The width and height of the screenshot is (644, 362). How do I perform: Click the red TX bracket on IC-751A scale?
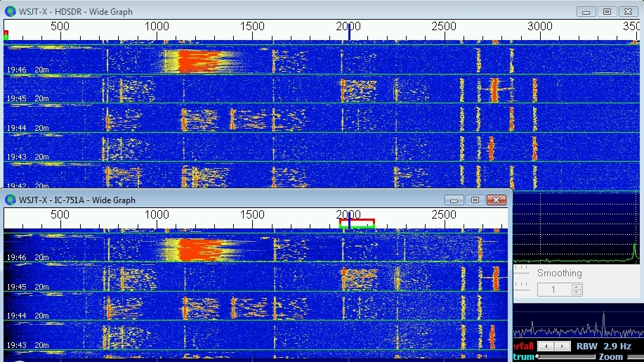[357, 220]
